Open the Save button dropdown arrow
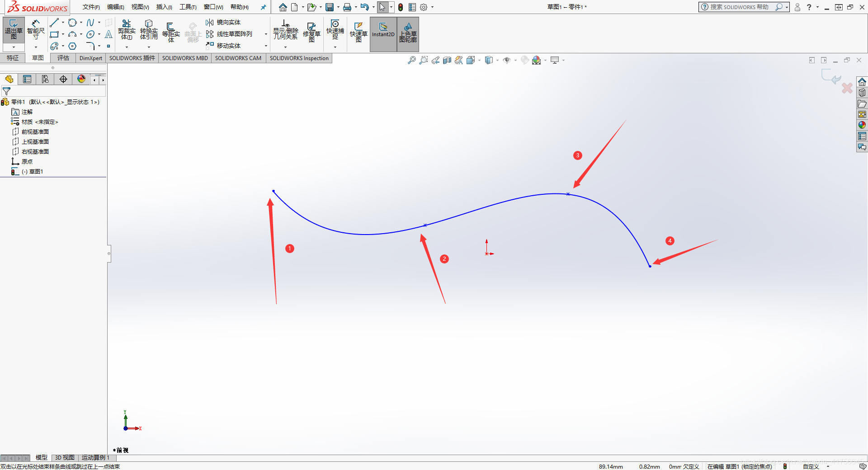This screenshot has width=868, height=470. click(x=338, y=7)
